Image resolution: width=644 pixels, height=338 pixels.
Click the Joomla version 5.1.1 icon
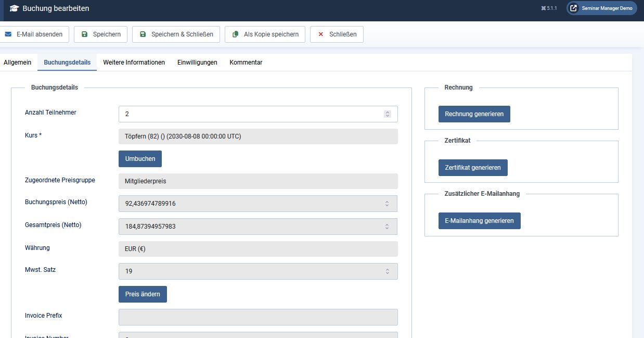[544, 8]
